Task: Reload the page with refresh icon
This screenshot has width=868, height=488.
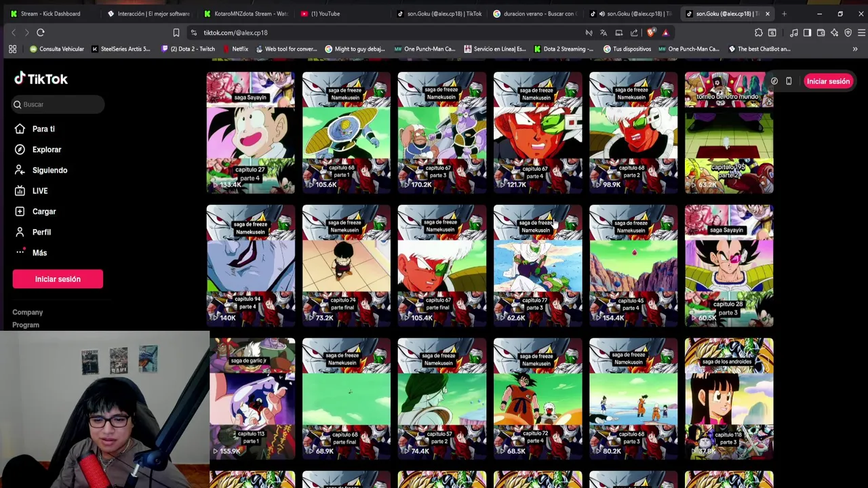Action: pos(41,33)
